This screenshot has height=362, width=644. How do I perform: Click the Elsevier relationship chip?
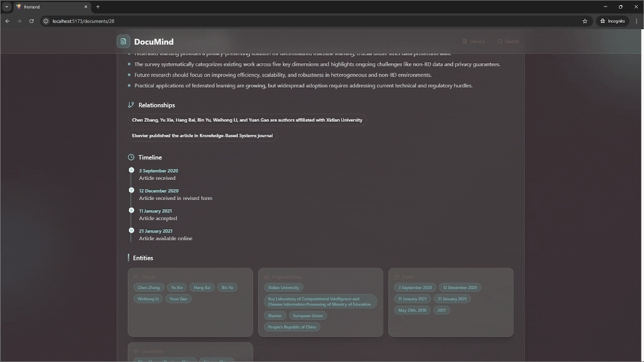[202, 135]
